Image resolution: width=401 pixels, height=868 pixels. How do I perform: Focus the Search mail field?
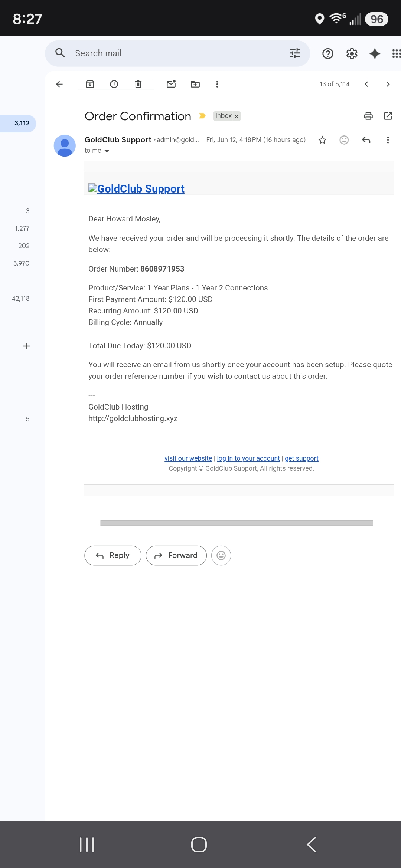(x=177, y=53)
